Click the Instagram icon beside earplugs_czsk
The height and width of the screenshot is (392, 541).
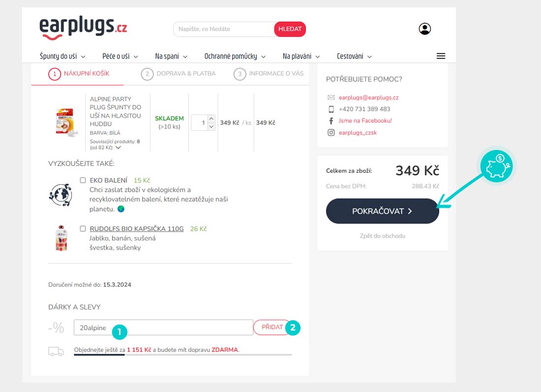click(x=331, y=132)
